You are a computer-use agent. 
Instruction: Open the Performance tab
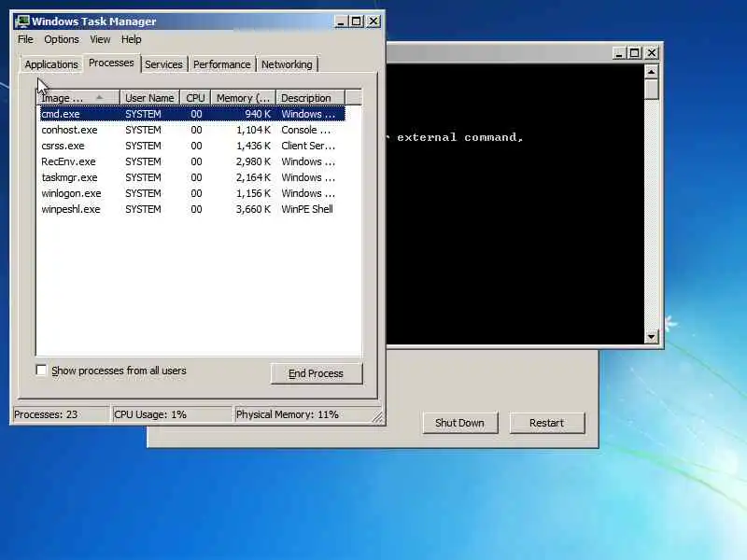pos(221,64)
